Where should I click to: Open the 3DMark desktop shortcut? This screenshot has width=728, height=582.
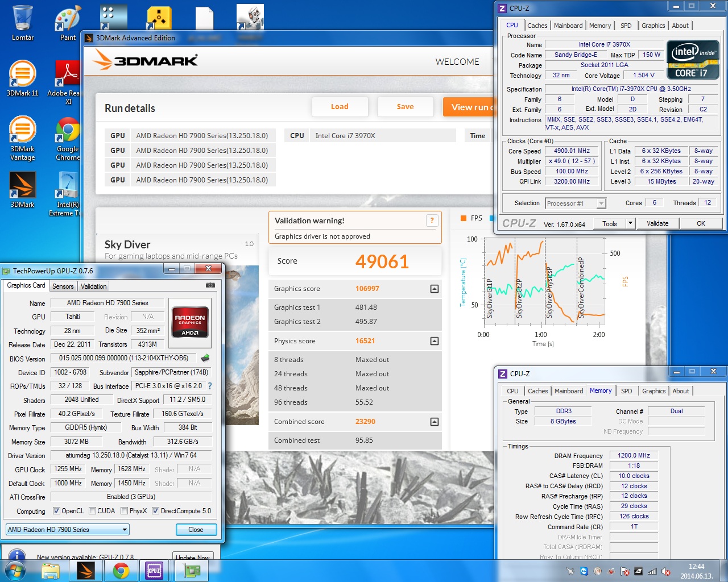23,190
